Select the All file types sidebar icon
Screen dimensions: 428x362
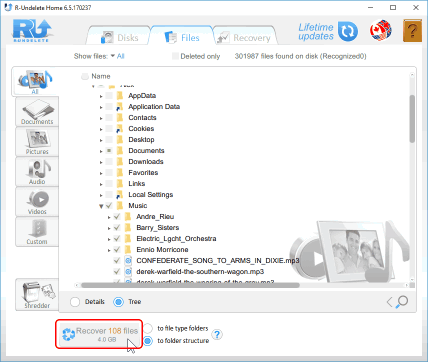35,82
